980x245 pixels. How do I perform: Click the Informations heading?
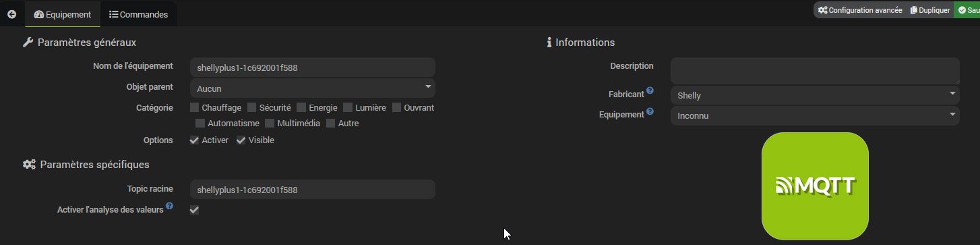coord(585,43)
